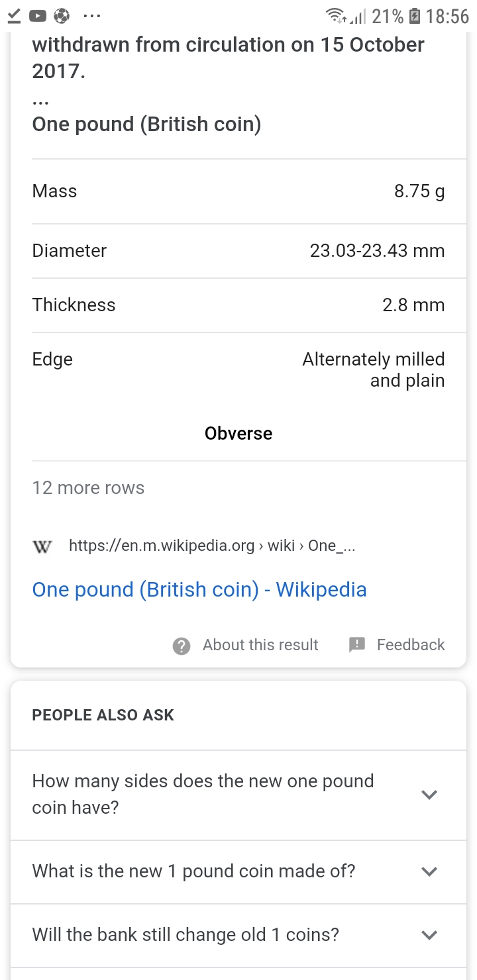Tap the Mass 8.75 g row
Viewport: 477px width, 980px height.
(x=238, y=191)
